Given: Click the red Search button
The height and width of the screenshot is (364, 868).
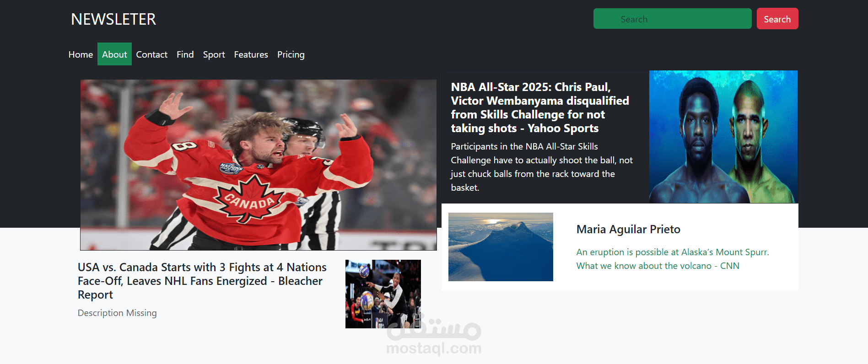Looking at the screenshot, I should 777,19.
